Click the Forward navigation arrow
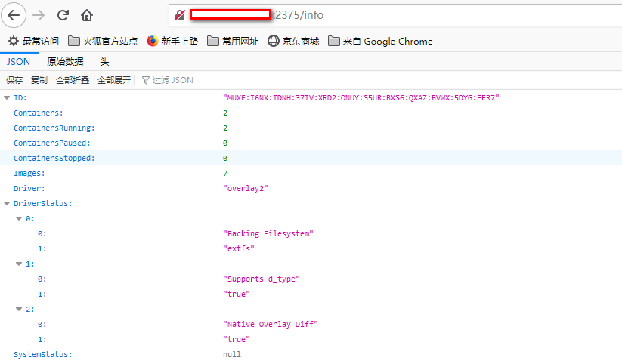 coord(39,15)
